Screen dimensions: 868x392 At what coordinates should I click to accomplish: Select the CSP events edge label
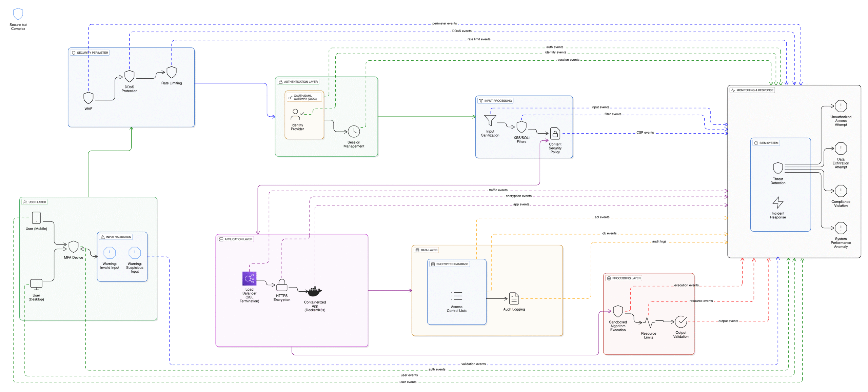click(x=645, y=133)
